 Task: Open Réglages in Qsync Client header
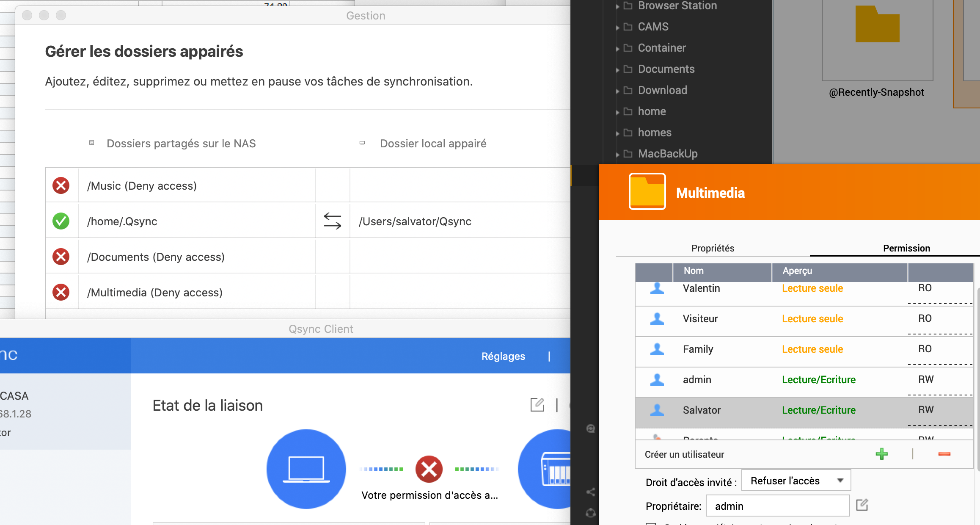click(x=503, y=356)
